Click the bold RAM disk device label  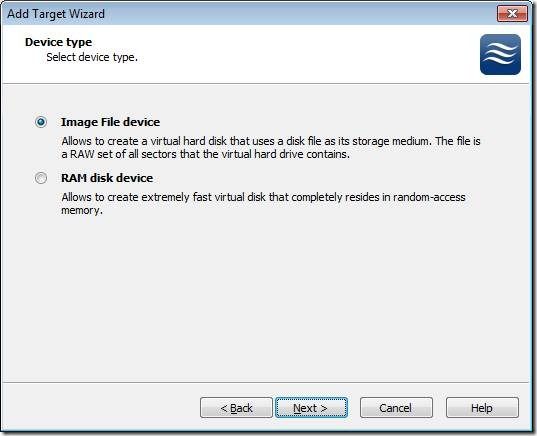click(x=107, y=178)
